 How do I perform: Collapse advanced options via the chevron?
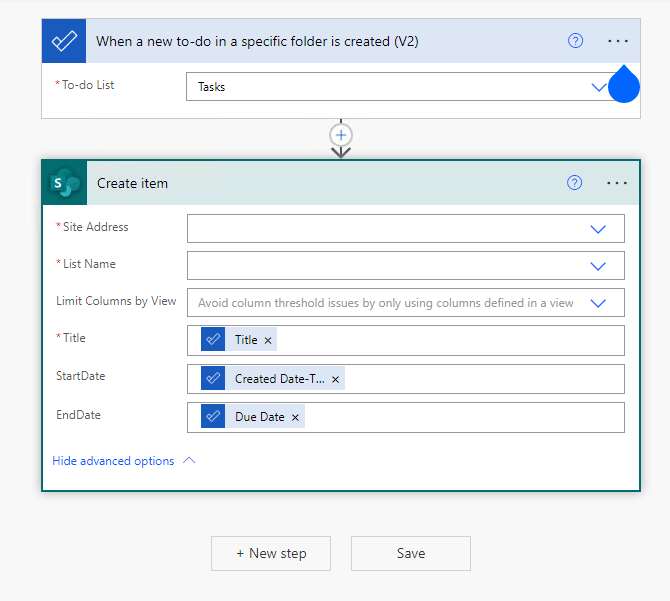(189, 460)
